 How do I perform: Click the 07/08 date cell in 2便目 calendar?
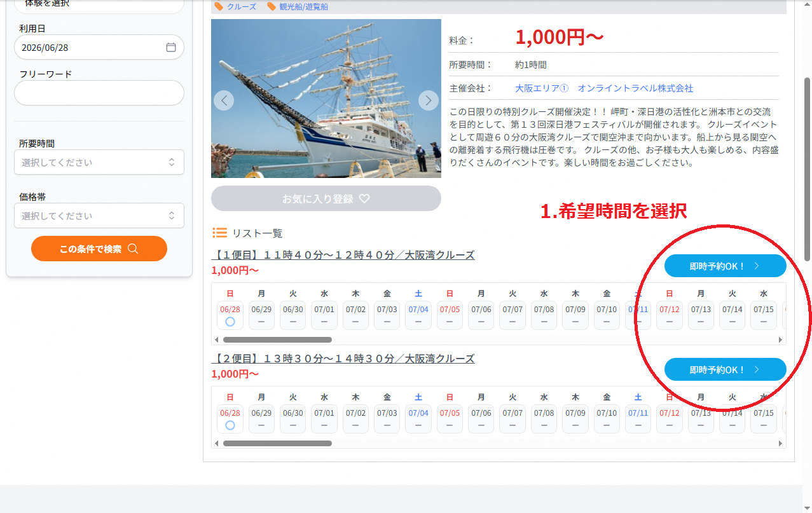544,419
